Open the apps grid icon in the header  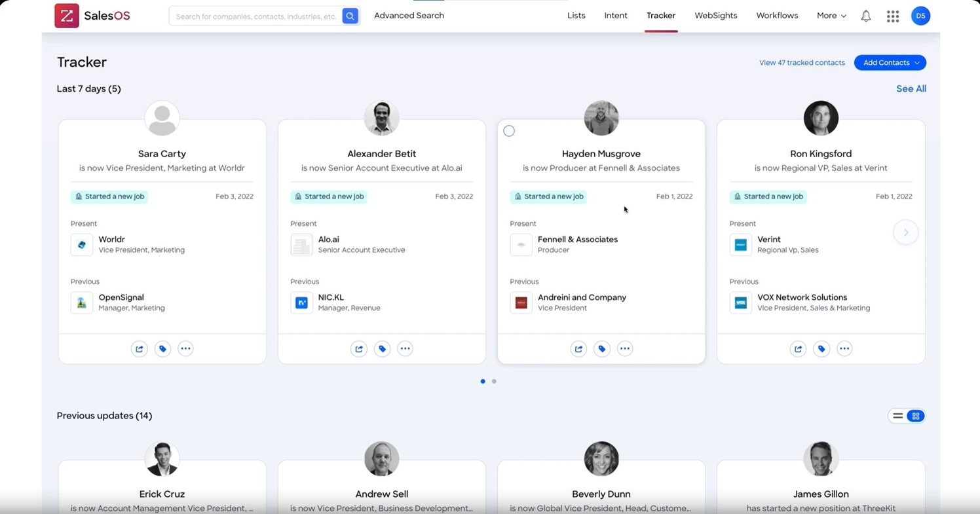[x=893, y=16]
